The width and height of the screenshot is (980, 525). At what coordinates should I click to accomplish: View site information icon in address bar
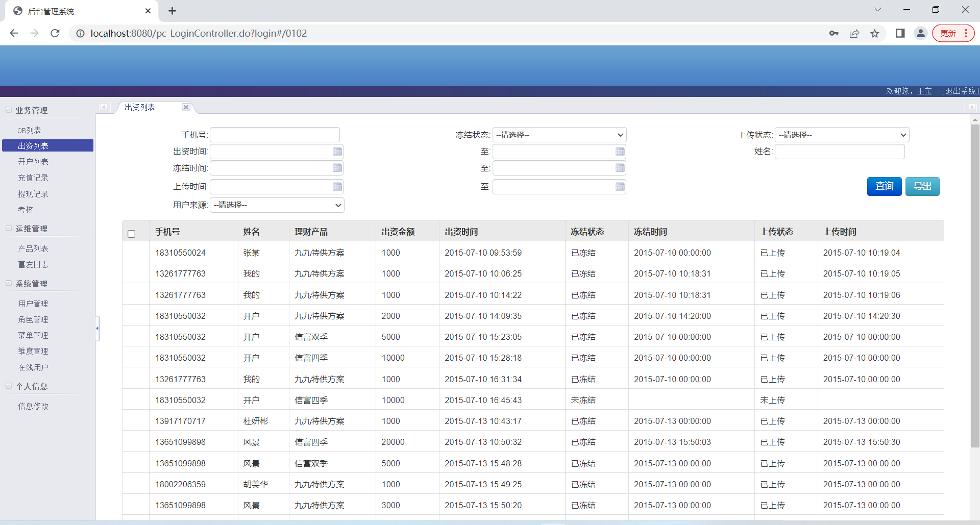pyautogui.click(x=80, y=33)
